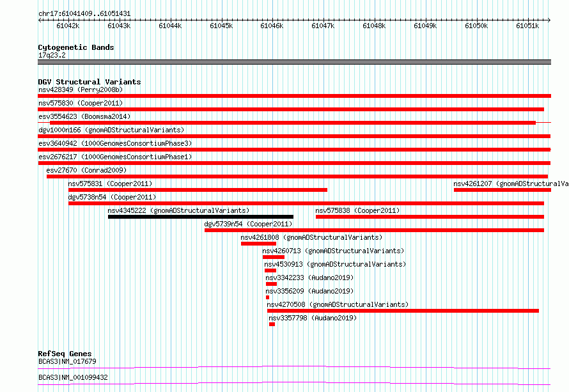This screenshot has height=392, width=569.
Task: Select the dgv5738n54 (Cooper2011) label
Action: (112, 197)
